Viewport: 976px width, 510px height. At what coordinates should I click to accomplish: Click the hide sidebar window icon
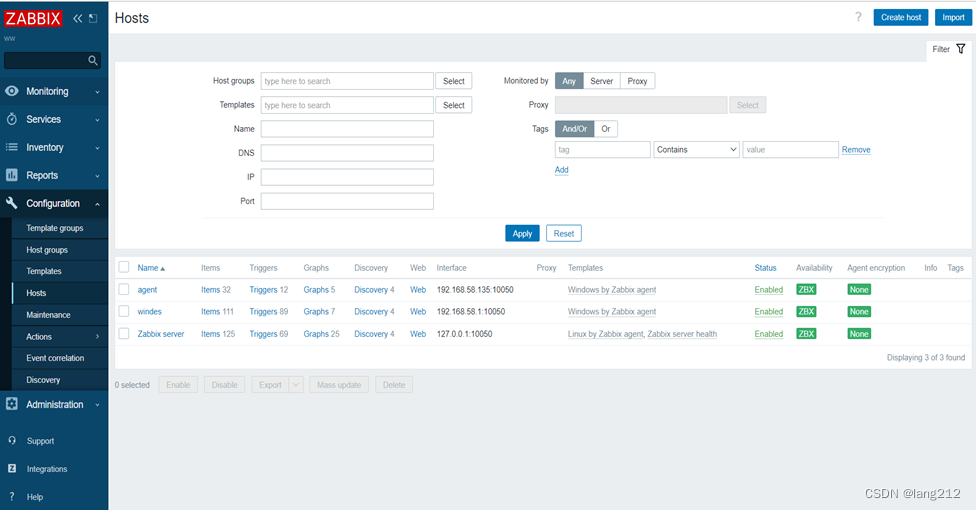pos(93,19)
